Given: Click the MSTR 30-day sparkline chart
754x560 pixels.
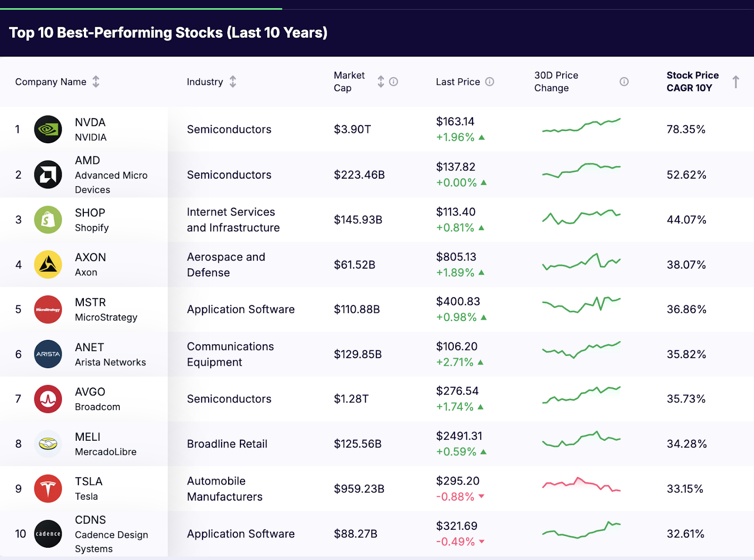Looking at the screenshot, I should point(582,305).
